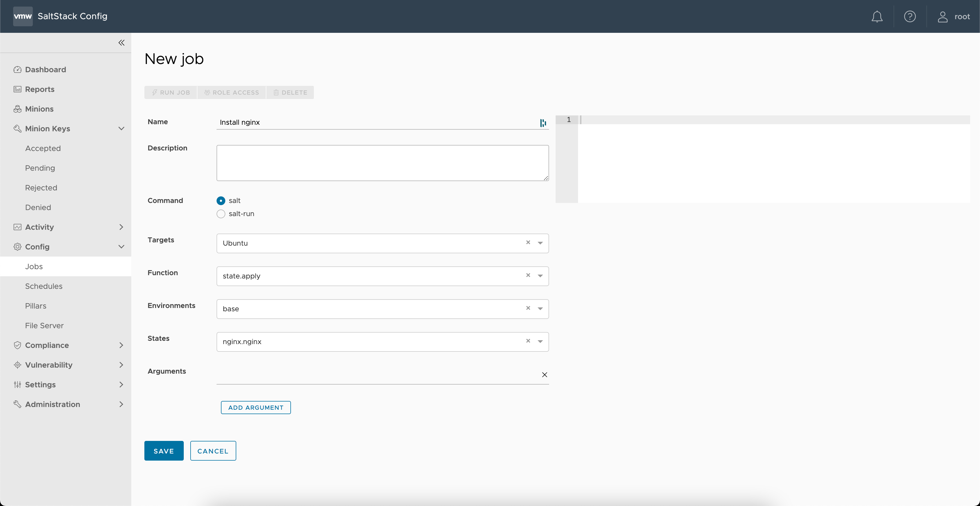
Task: Click the icon beside the Name field
Action: click(x=542, y=123)
